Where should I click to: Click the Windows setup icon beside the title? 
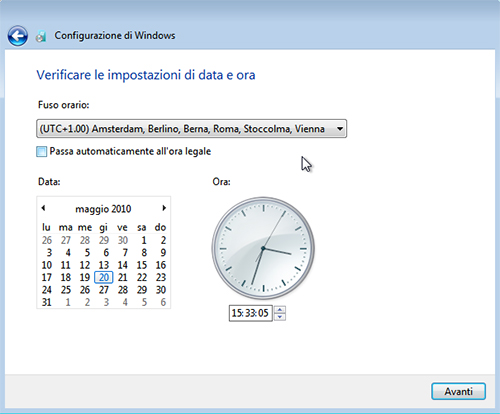(x=41, y=36)
